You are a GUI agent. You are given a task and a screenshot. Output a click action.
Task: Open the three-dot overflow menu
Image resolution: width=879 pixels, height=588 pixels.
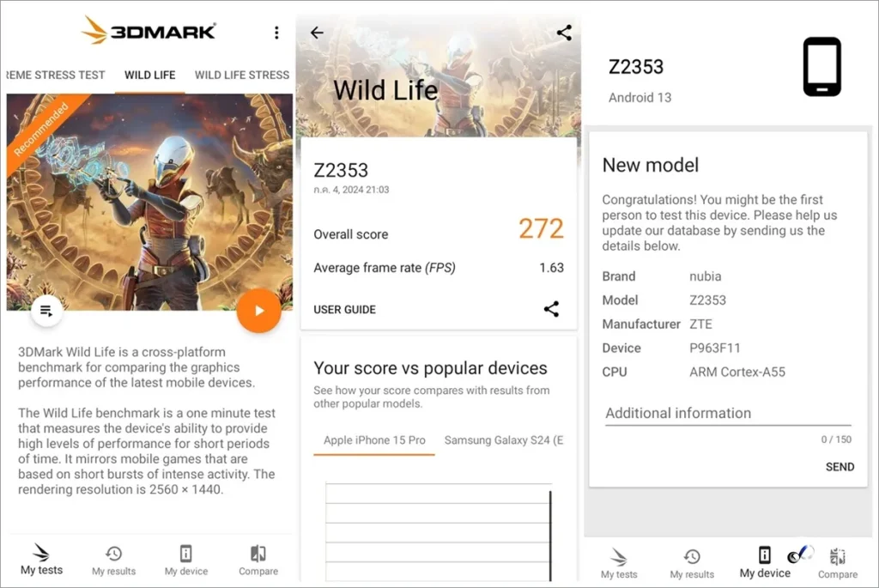[276, 33]
